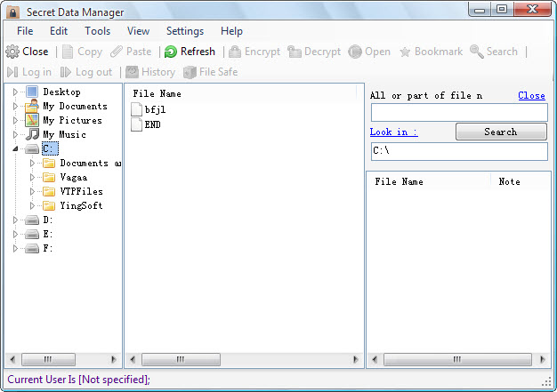Maximize the Secret Data Manager window
Viewport: 557px width, 392px height.
point(501,9)
